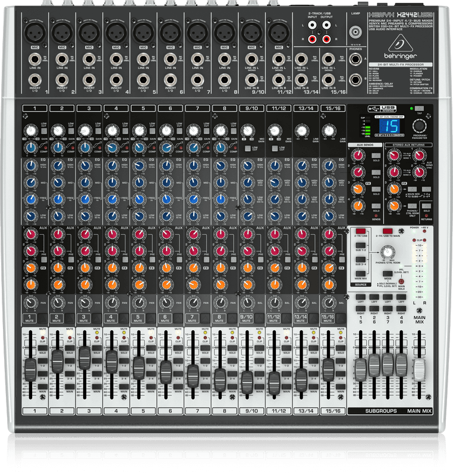The width and height of the screenshot is (453, 476).
Task: Click the channel 3 LINE IN jack
Action: 89,59
